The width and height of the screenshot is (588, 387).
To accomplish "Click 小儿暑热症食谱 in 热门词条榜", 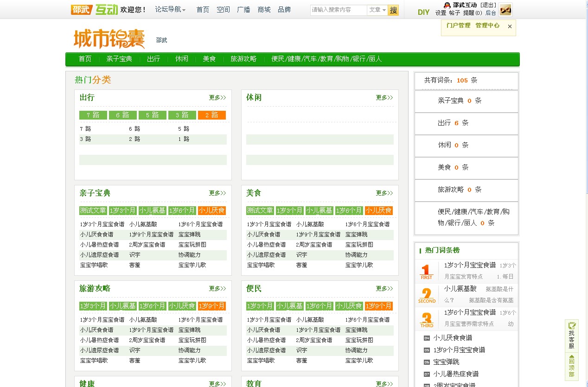I will pyautogui.click(x=456, y=374).
